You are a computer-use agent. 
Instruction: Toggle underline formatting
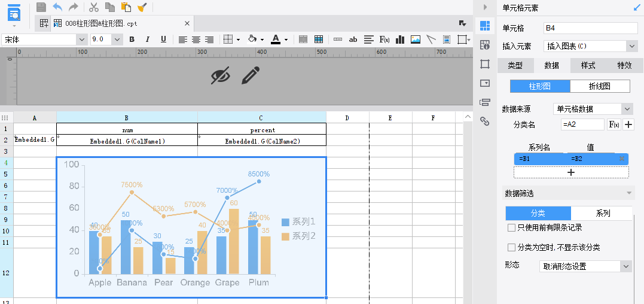coord(163,39)
